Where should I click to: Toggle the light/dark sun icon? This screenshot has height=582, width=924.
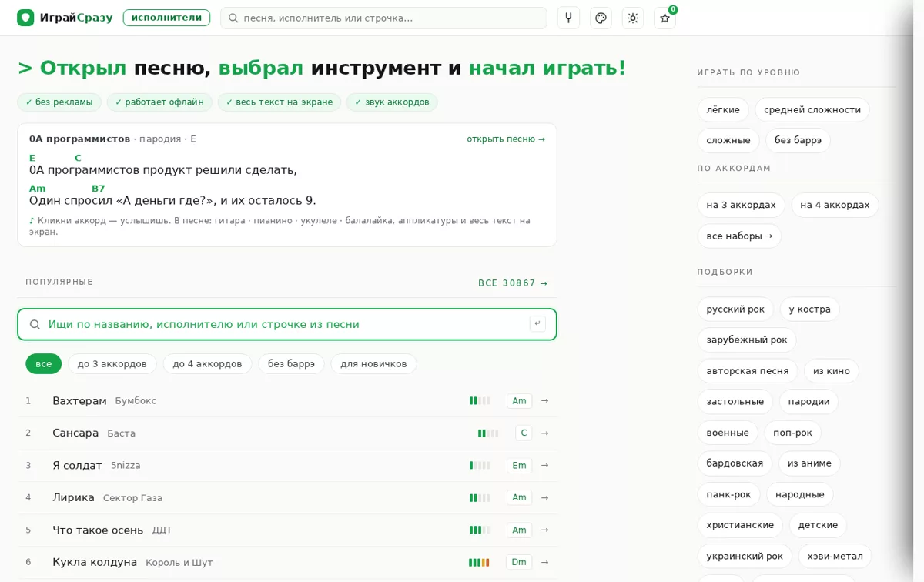tap(633, 18)
